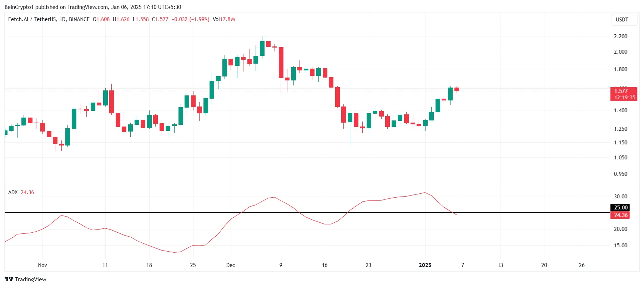The width and height of the screenshot is (644, 287).
Task: Click the latest red candle near 1.577
Action: click(x=457, y=89)
